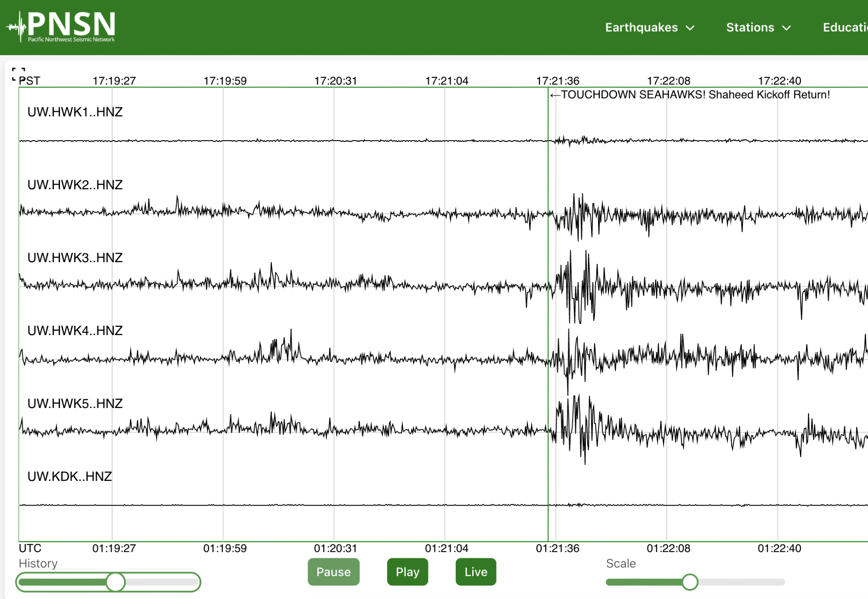Click the UW.HWK3..HNZ channel label

coord(75,258)
